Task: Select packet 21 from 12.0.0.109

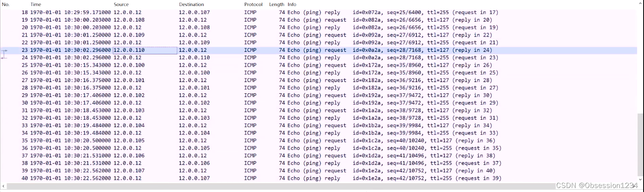Action: (319, 35)
